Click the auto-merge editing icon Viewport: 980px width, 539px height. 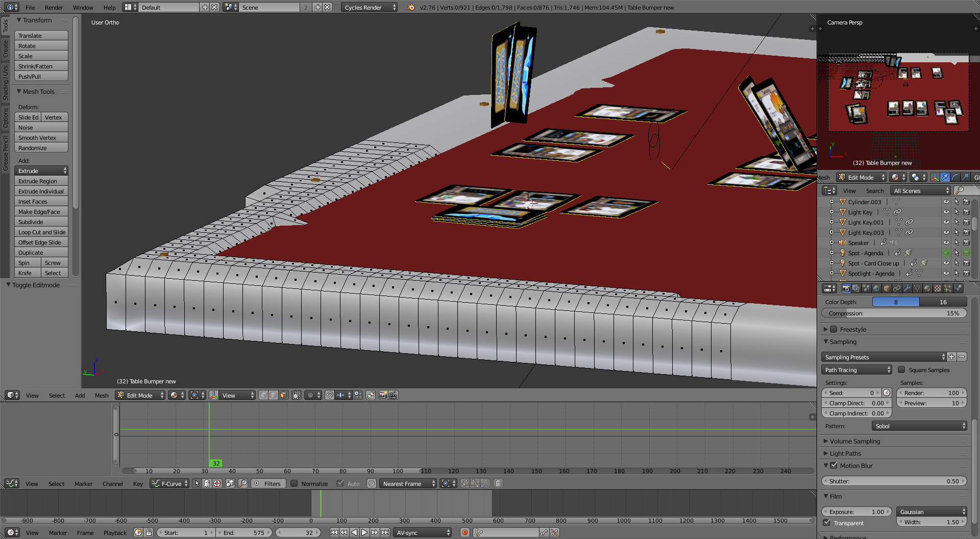pos(371,395)
